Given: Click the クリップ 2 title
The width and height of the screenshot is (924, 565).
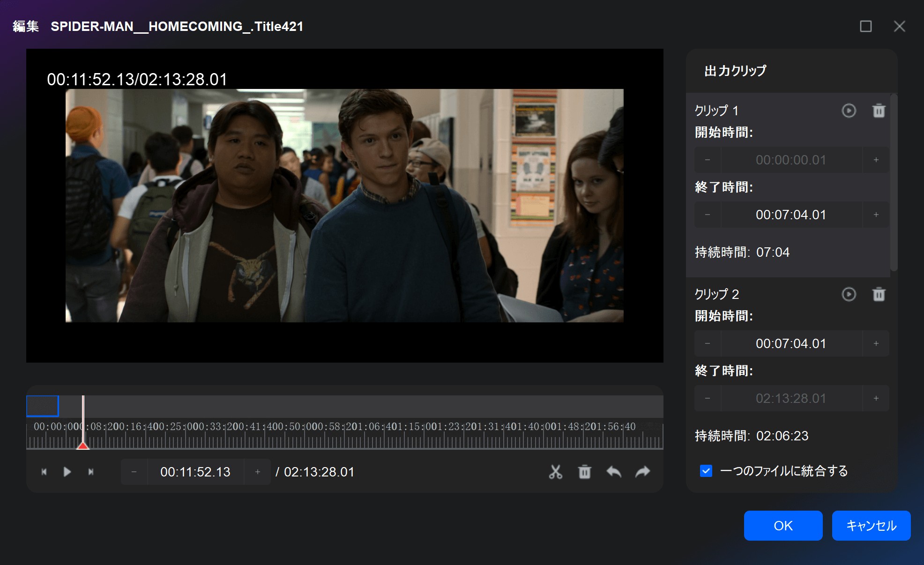Looking at the screenshot, I should (717, 294).
